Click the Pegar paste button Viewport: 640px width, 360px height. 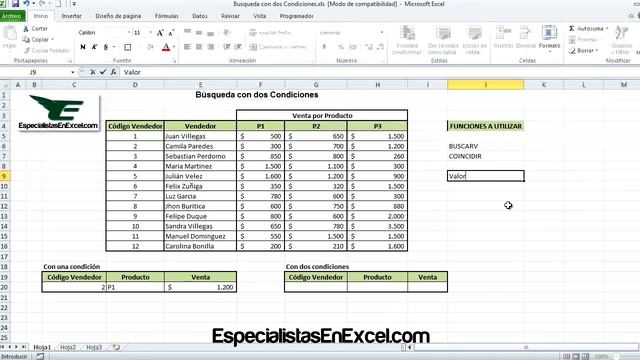pyautogui.click(x=9, y=38)
